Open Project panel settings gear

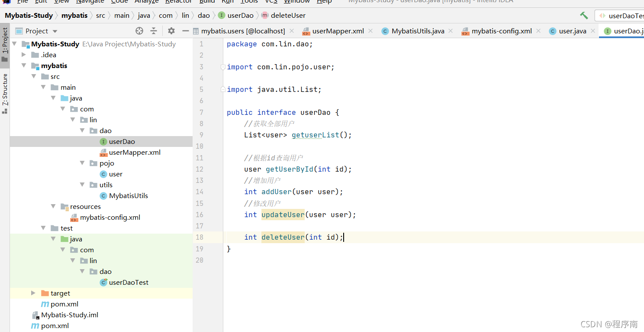click(x=171, y=31)
